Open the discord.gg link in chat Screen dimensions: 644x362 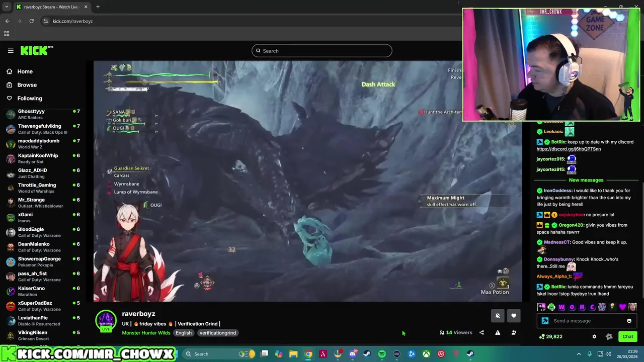[569, 149]
